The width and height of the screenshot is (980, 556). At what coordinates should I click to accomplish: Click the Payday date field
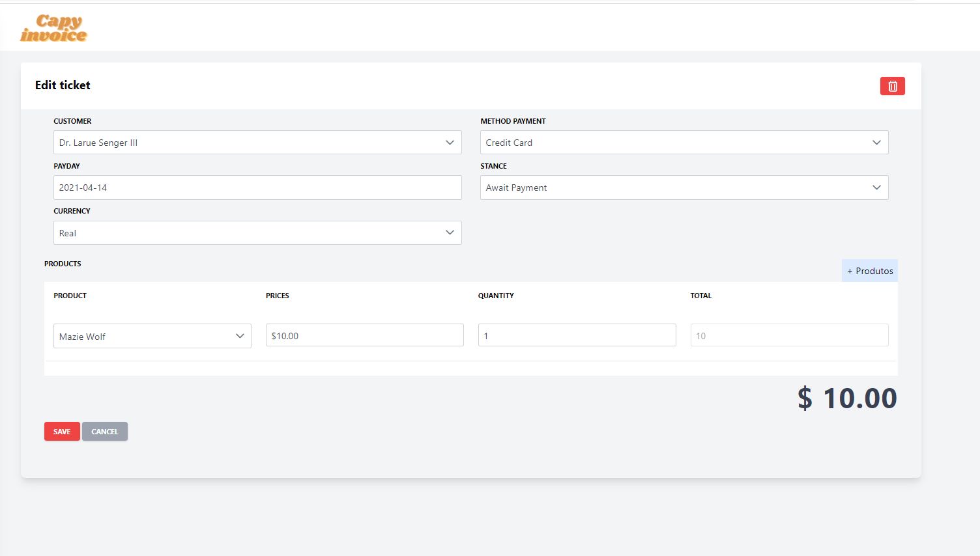click(257, 188)
